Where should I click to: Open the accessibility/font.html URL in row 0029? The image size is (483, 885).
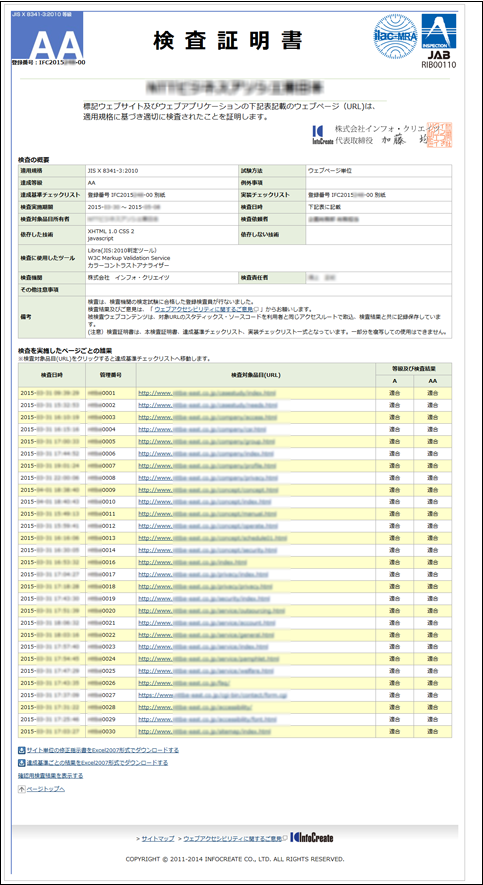click(209, 720)
